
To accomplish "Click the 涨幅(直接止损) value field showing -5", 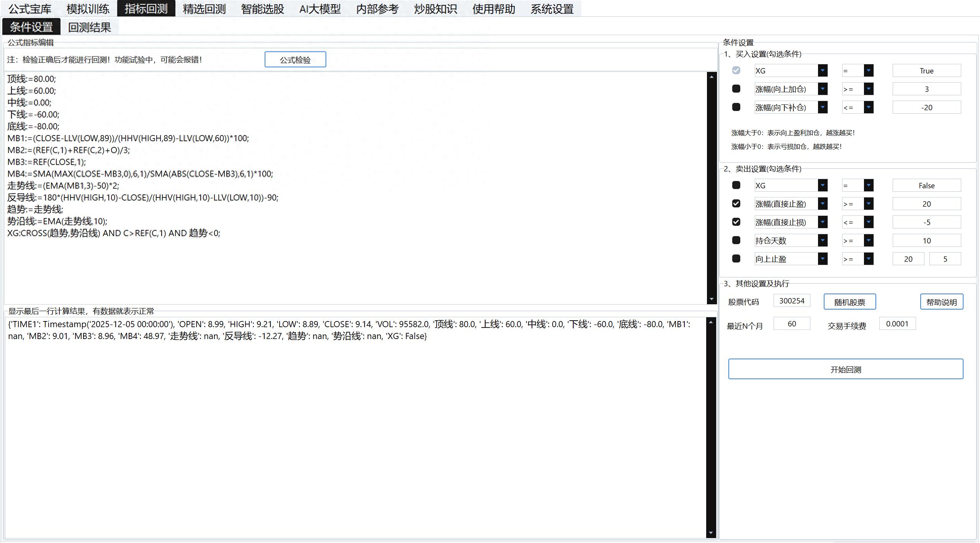I will pyautogui.click(x=927, y=222).
